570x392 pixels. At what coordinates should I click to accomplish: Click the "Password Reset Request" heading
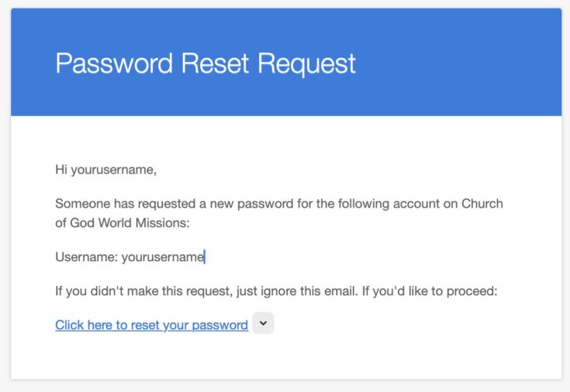[x=206, y=64]
